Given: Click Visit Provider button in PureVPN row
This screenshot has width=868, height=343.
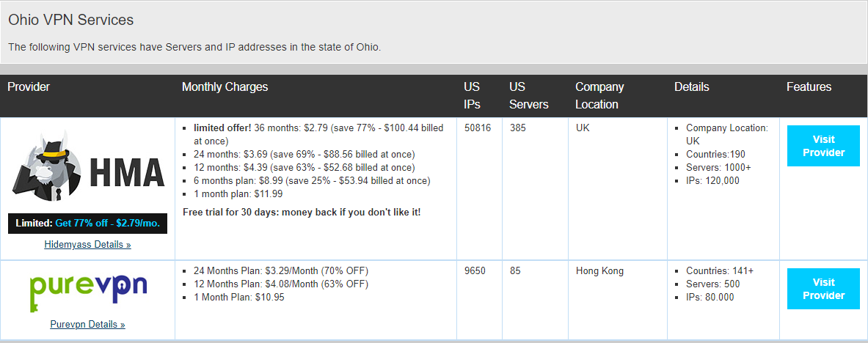Looking at the screenshot, I should click(x=823, y=289).
